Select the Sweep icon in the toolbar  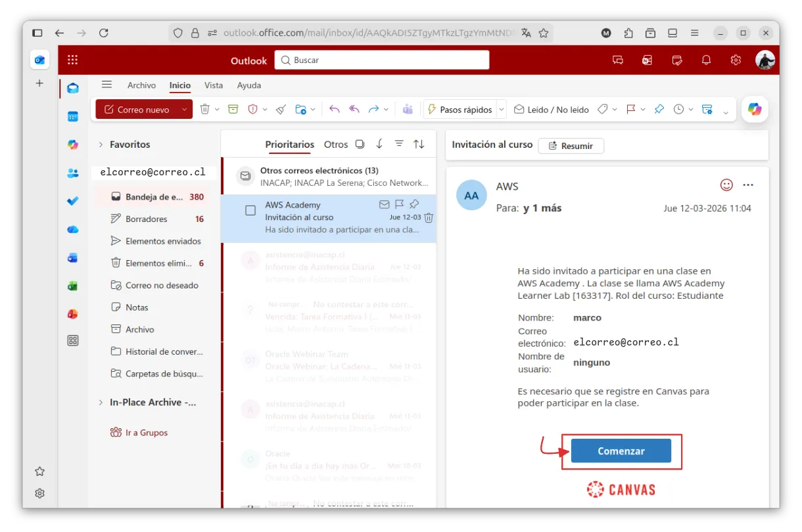[x=280, y=109]
